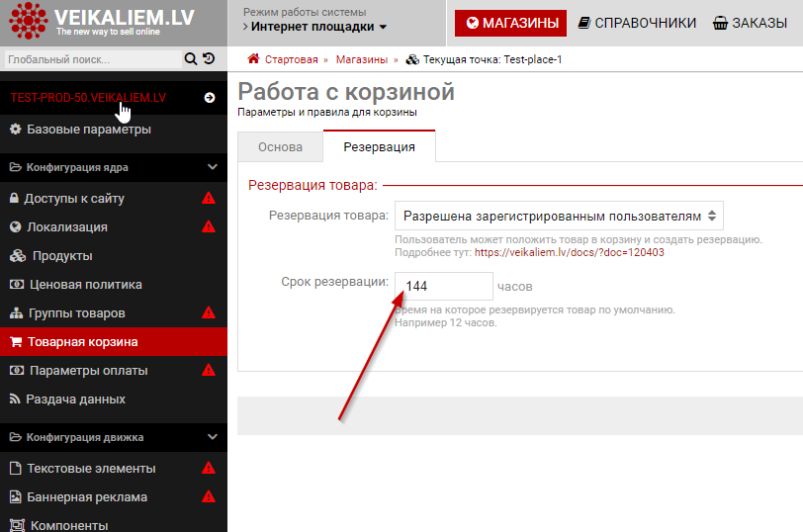
Task: Open the veikaliem.lv docs link
Action: point(569,252)
